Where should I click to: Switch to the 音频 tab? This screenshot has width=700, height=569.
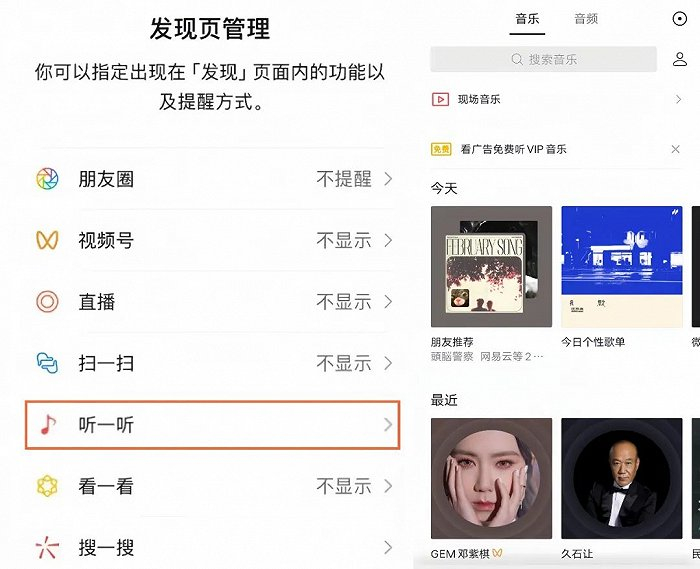[586, 19]
